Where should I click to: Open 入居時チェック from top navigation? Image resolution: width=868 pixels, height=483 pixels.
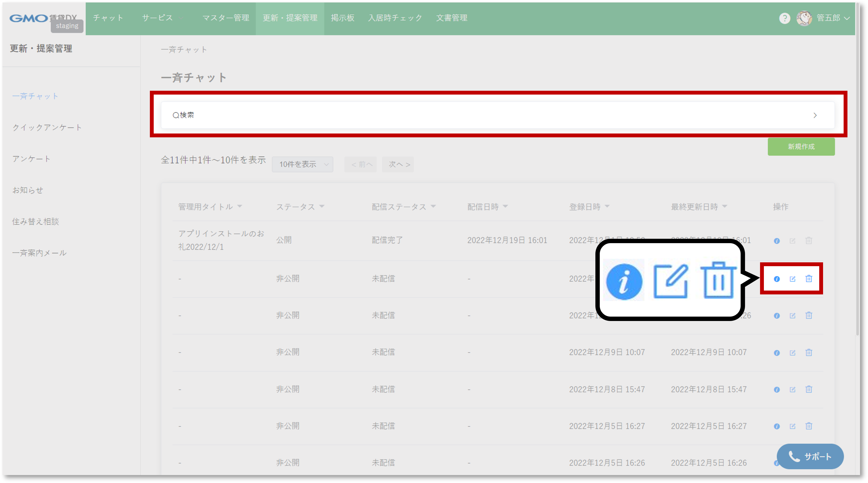point(395,18)
